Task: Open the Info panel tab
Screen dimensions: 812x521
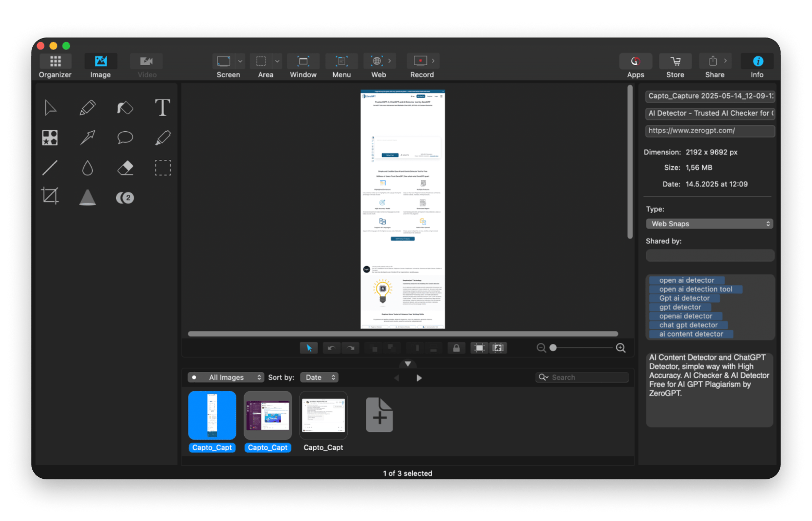Action: coord(757,66)
